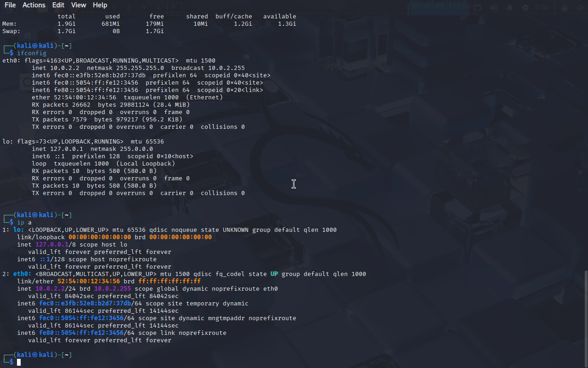Viewport: 588px width, 368px height.
Task: Click 'netmask 255.0.0.0' text
Action: pyautogui.click(x=122, y=149)
